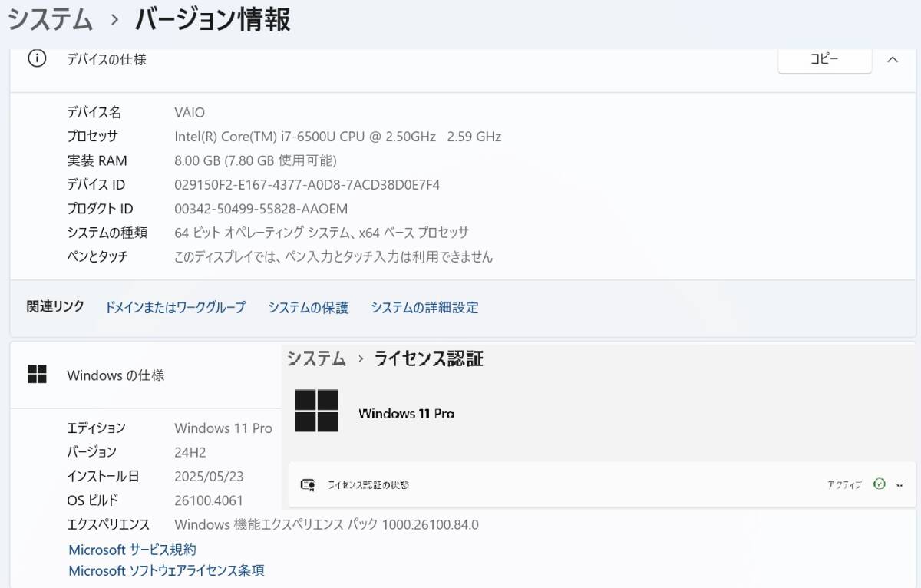This screenshot has width=921, height=588.
Task: Go to システム in the ライセンス認証 breadcrumb
Action: [316, 358]
